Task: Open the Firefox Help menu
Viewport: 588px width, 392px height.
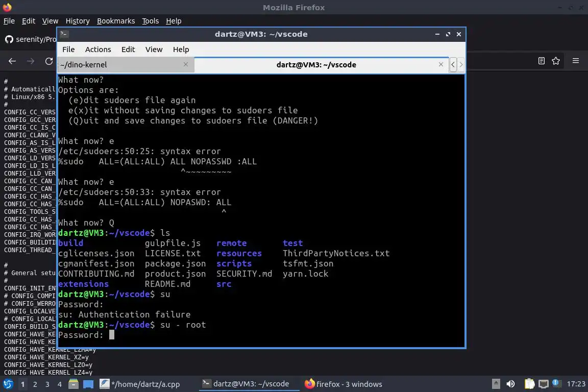Action: pos(174,21)
